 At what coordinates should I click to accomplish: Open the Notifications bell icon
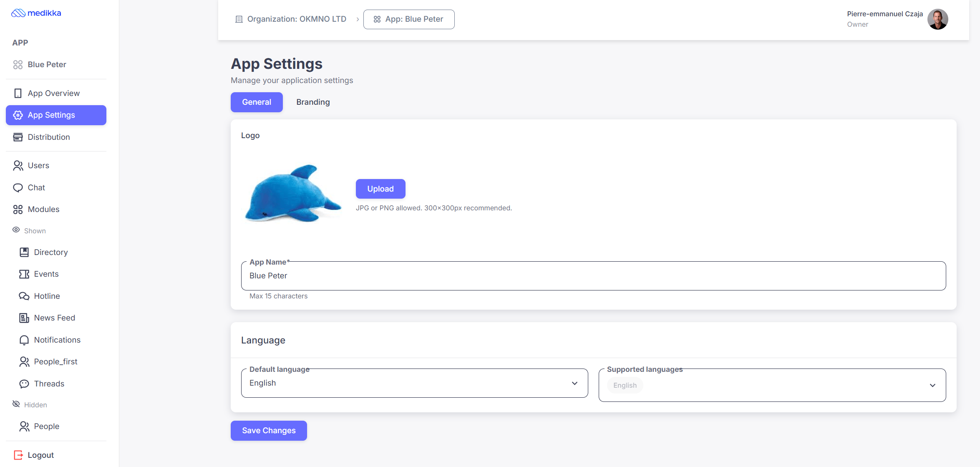[x=24, y=340]
